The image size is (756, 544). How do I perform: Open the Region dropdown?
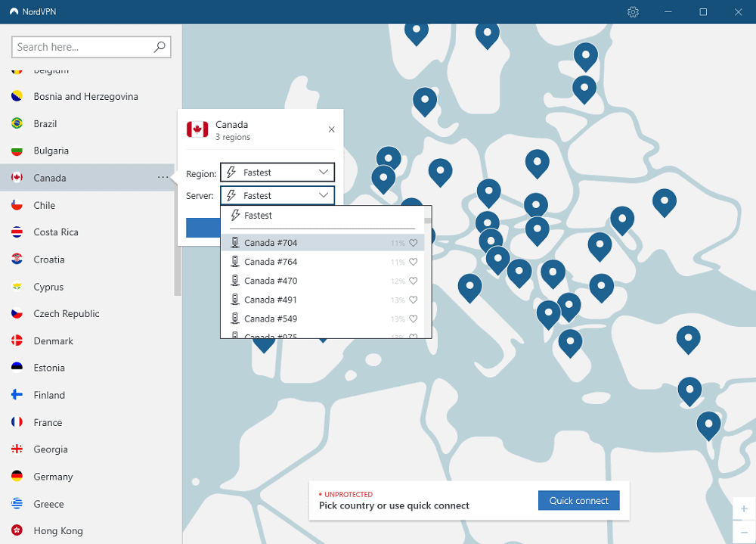coord(277,173)
